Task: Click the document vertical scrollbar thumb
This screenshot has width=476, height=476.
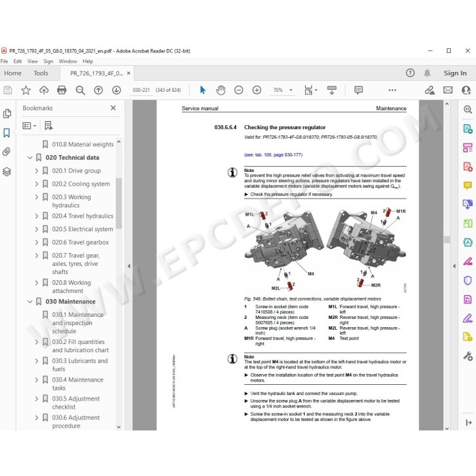Action: tap(447, 239)
